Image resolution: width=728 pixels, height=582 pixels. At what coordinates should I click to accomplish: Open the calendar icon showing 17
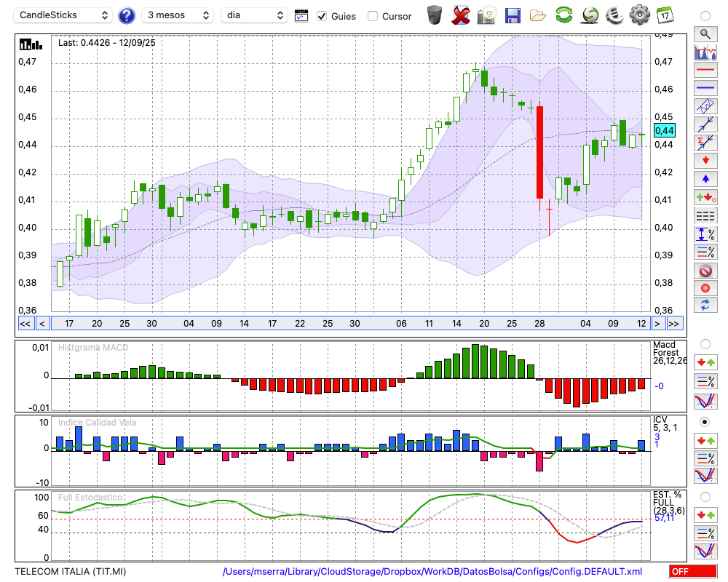coord(665,15)
